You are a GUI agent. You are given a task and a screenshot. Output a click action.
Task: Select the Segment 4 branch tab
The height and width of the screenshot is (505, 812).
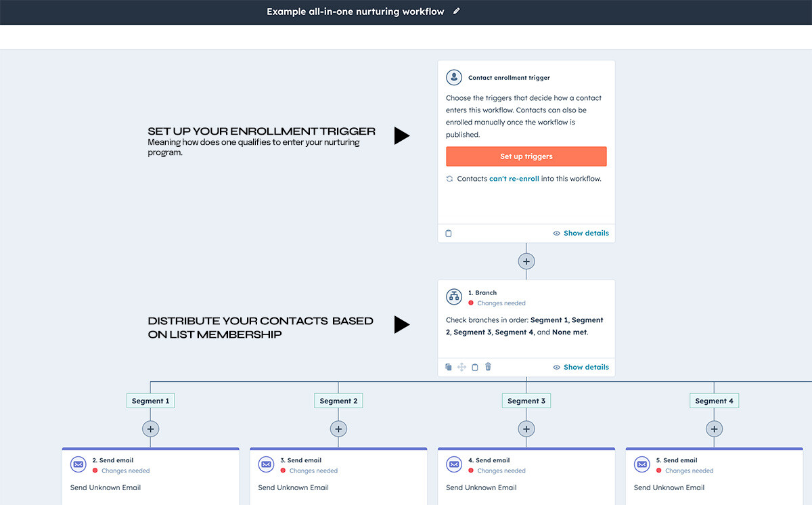[714, 400]
